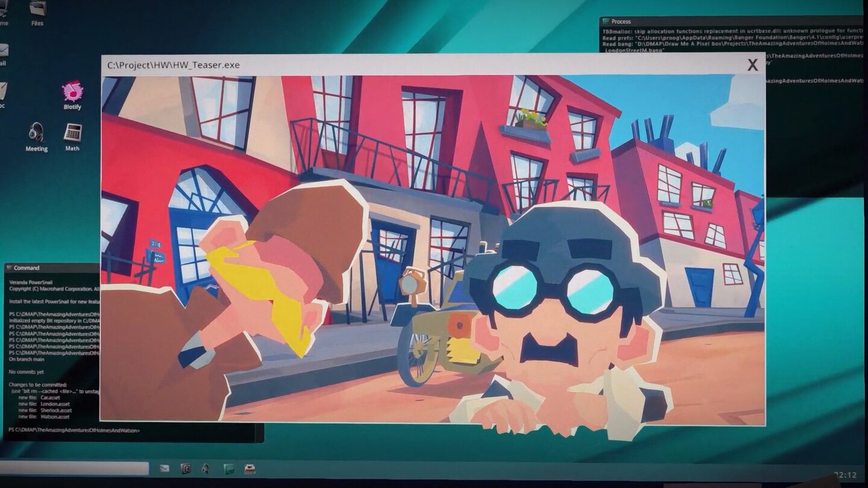
Task: Open the Files folder on desktop
Action: tap(37, 10)
